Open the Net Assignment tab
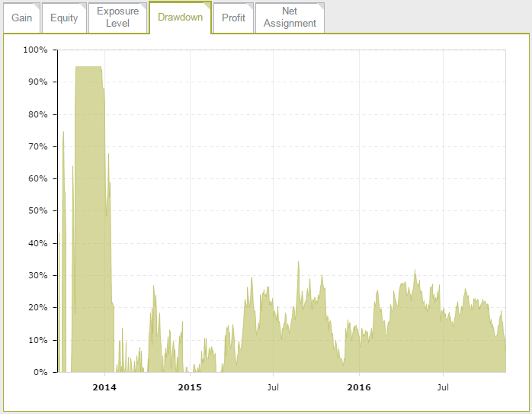This screenshot has width=532, height=414. click(290, 18)
